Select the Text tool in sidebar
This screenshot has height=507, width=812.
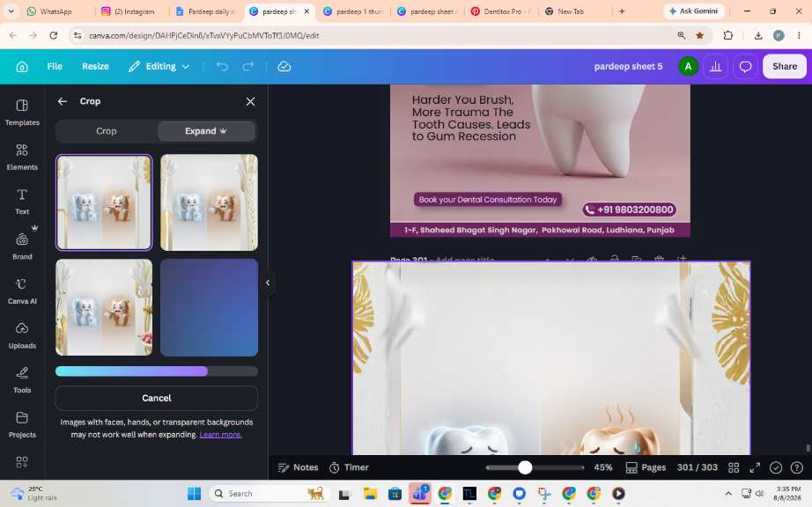pyautogui.click(x=22, y=202)
